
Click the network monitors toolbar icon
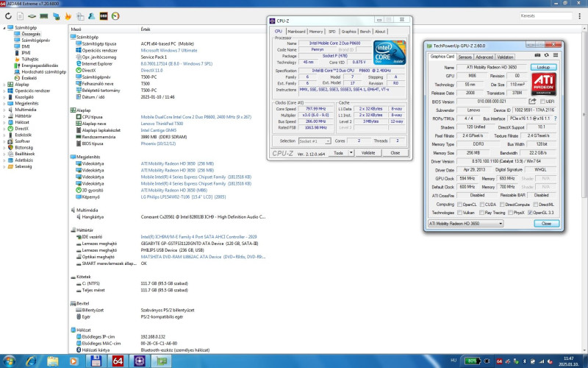[57, 16]
